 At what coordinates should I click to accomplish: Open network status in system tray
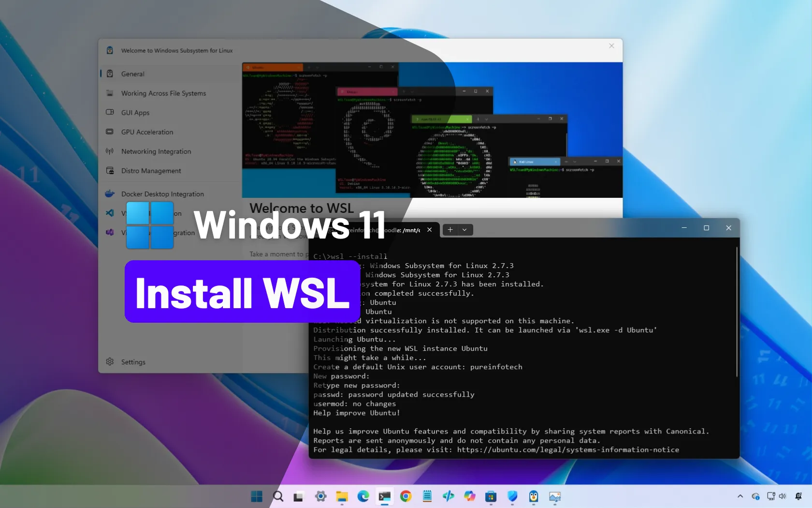pyautogui.click(x=771, y=496)
